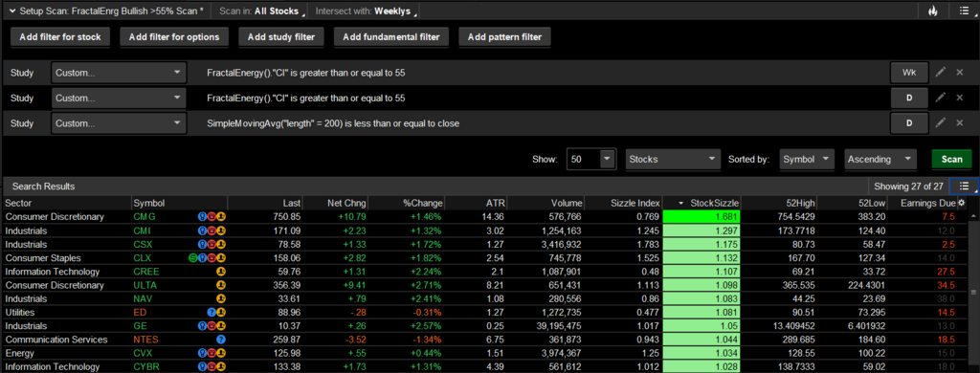Click the blue lightbulb icon for CYBR
The image size is (980, 373).
(x=202, y=367)
